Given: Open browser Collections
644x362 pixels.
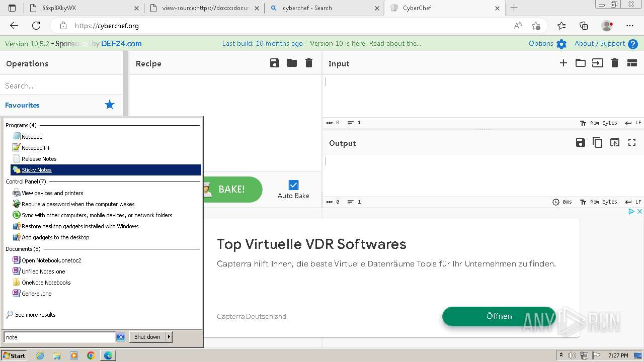Looking at the screenshot, I should [584, 26].
